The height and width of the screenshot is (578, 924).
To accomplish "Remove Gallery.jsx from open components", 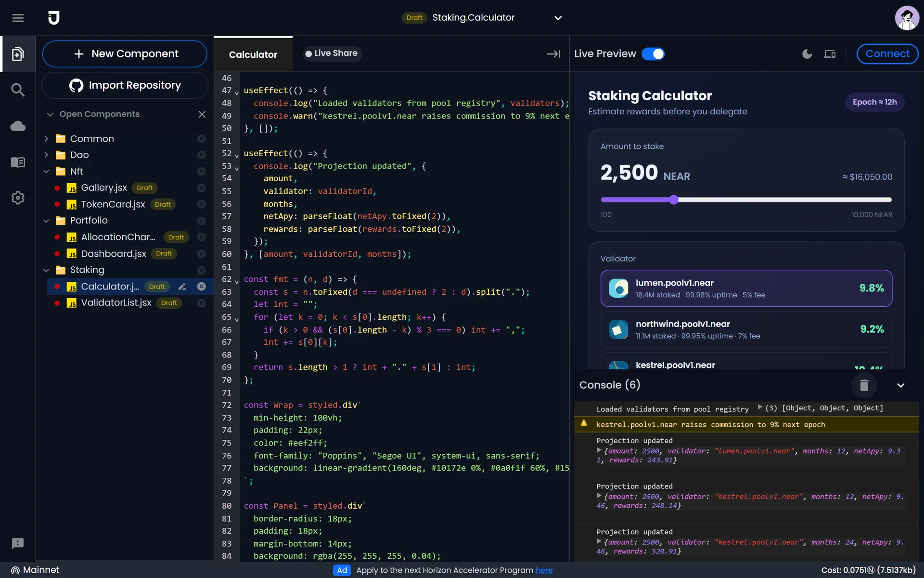I will coord(202,188).
